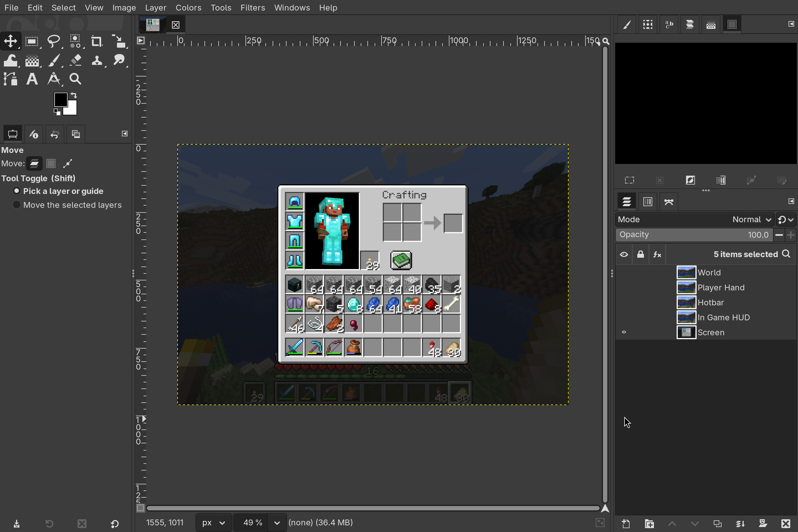
Task: Click the black foreground color swatch
Action: pyautogui.click(x=61, y=99)
